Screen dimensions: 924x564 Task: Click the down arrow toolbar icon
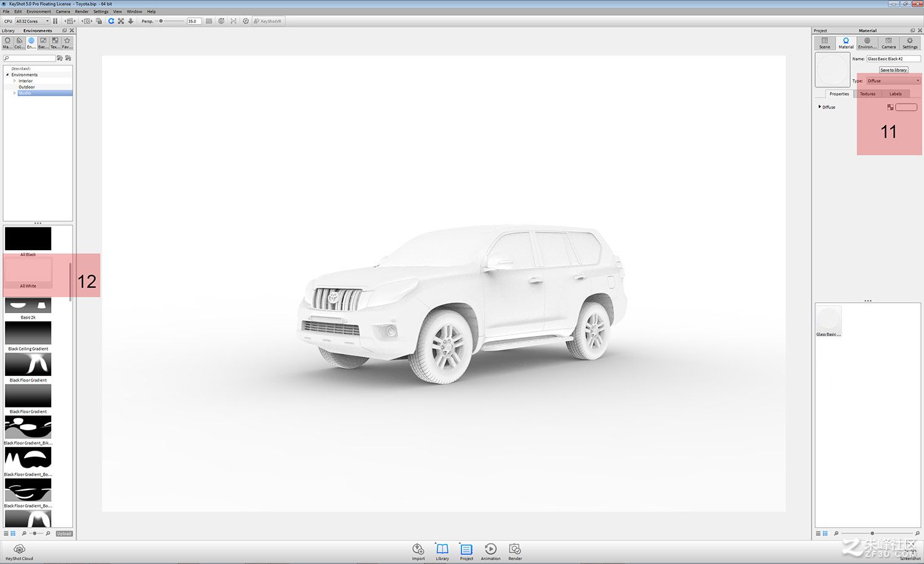click(131, 21)
